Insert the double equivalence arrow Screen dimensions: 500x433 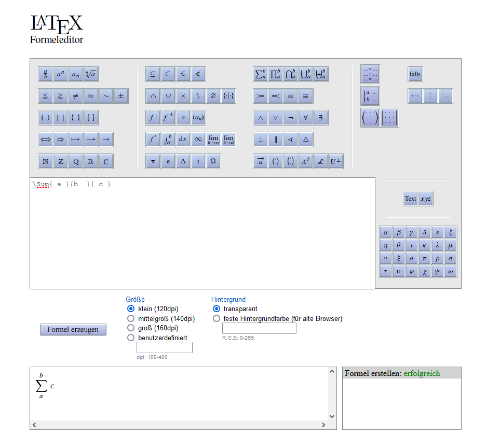pyautogui.click(x=45, y=139)
